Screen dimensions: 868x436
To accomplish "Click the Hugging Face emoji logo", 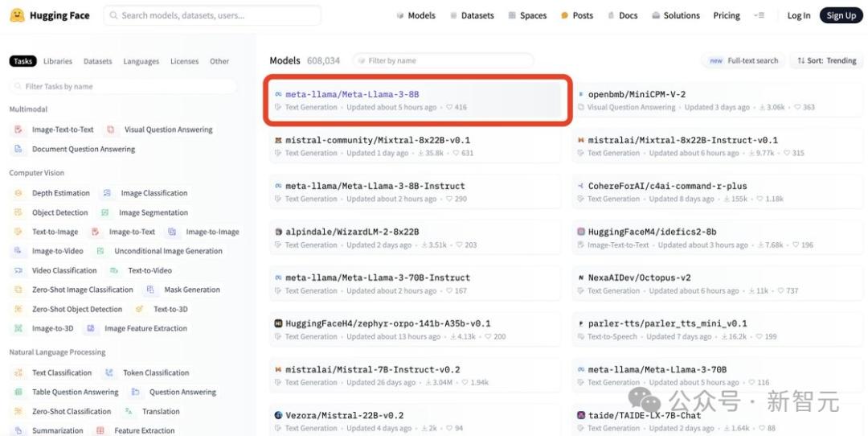I will click(17, 15).
